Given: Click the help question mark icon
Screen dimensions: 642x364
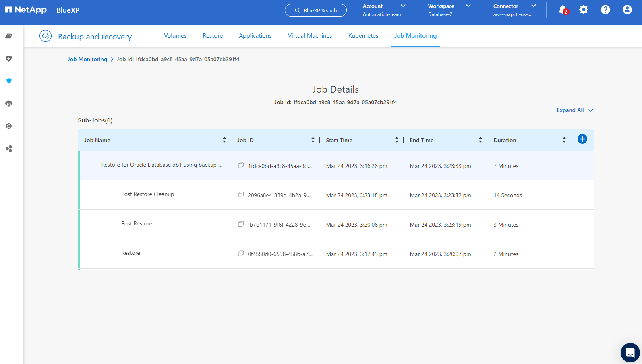Looking at the screenshot, I should 605,10.
